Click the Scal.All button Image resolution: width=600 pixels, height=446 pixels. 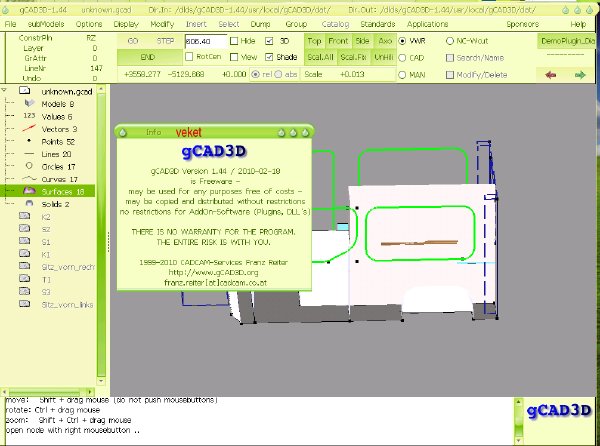(321, 57)
